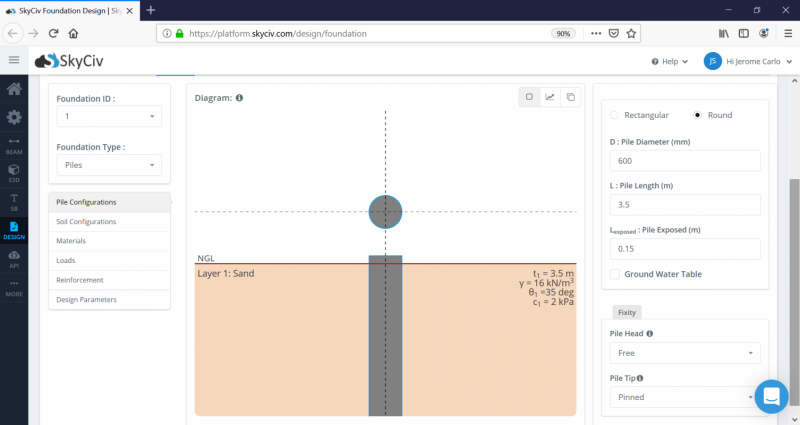Close the SkyCiv Foundation Design tab
The image size is (800, 425).
[130, 11]
